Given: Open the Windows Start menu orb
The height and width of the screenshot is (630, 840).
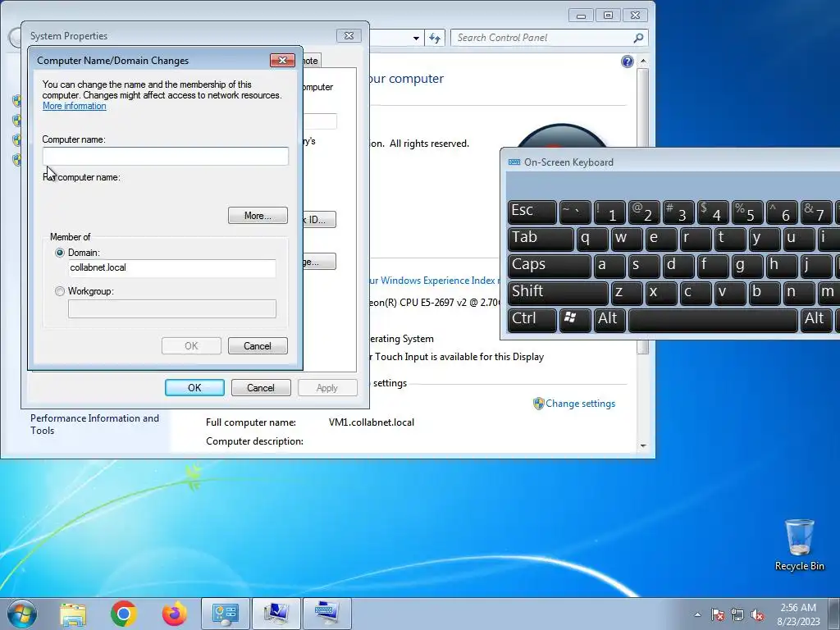Looking at the screenshot, I should (x=21, y=614).
